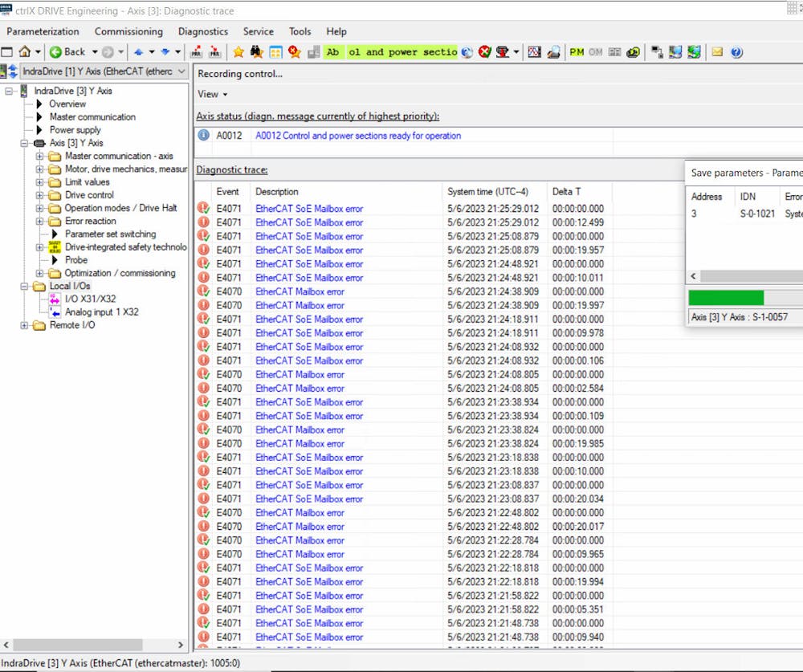Open the oscilloscope chart icon
Screen dimensions: 803x672
(x=535, y=52)
